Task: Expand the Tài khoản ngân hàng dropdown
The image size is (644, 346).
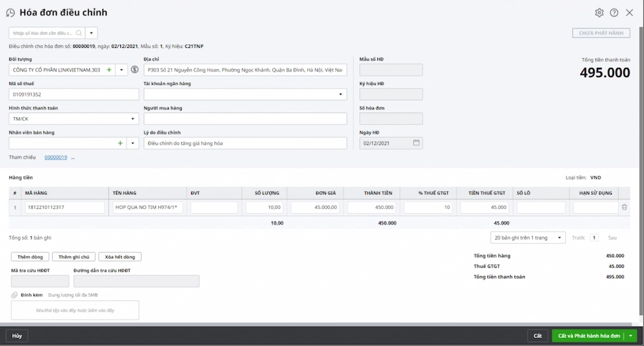Action: tap(341, 94)
